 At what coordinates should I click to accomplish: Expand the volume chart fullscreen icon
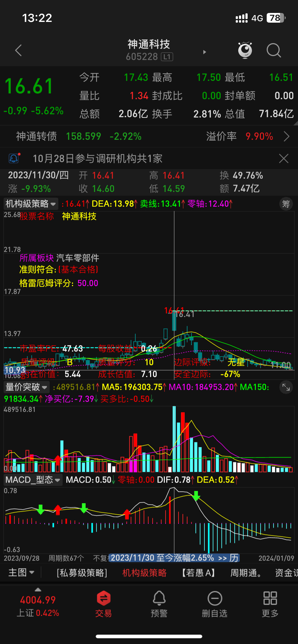[286, 387]
